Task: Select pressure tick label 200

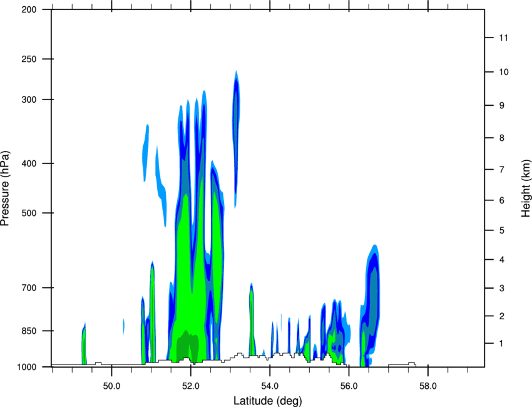Action: pyautogui.click(x=29, y=9)
